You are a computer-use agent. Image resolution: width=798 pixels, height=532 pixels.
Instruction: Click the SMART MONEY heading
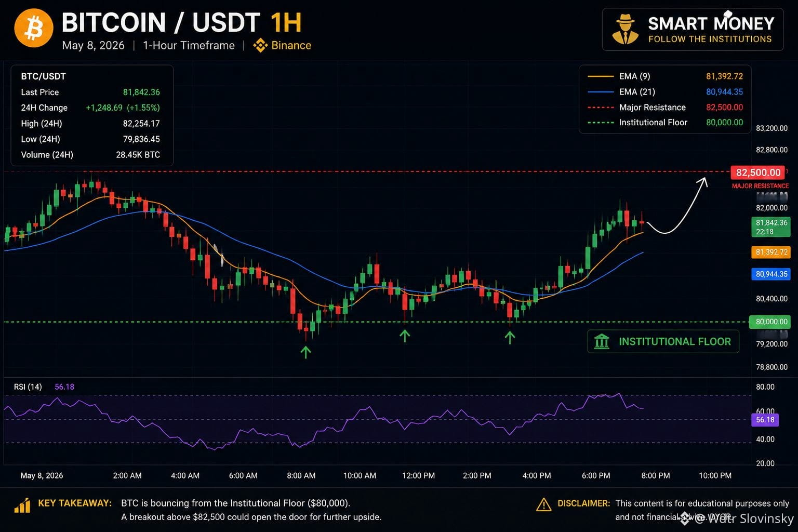pos(711,23)
